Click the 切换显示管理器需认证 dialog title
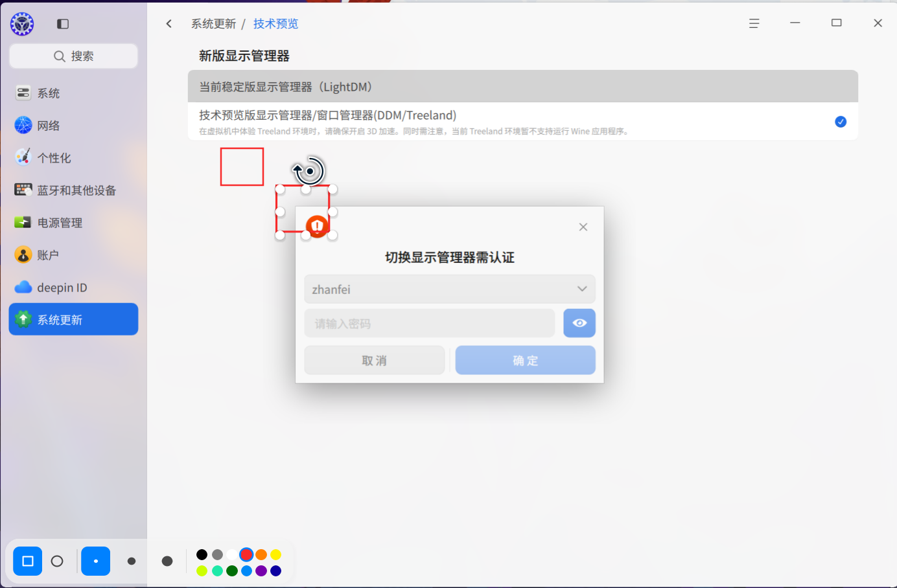 point(450,257)
